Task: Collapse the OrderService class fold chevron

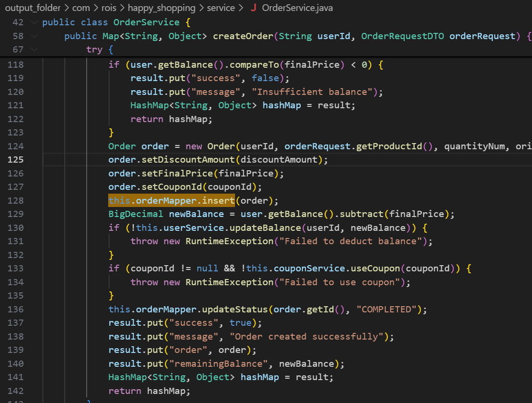Action: coord(33,22)
